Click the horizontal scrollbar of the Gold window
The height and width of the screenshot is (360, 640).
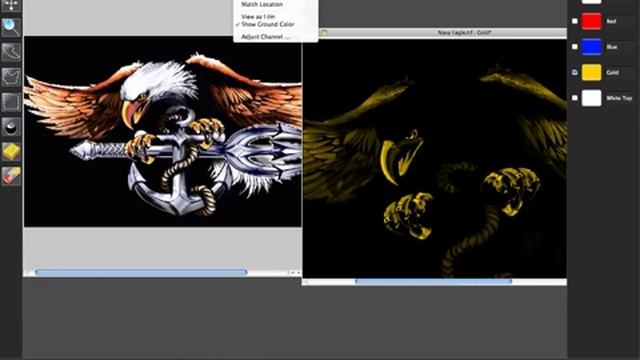pyautogui.click(x=433, y=281)
